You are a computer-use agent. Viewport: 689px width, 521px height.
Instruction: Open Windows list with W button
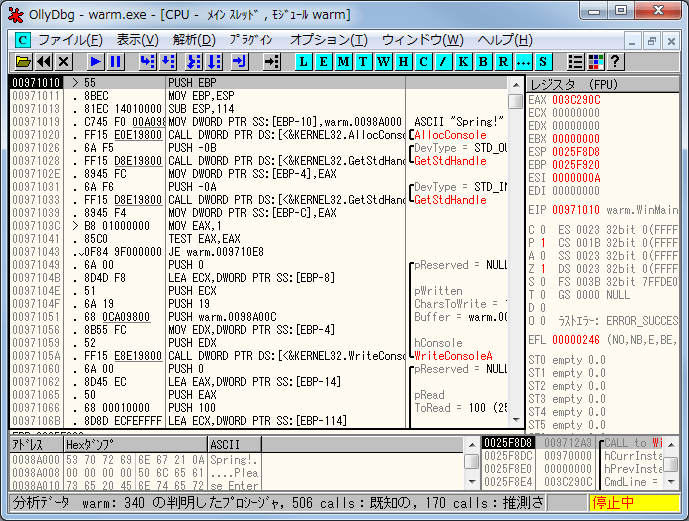(383, 62)
